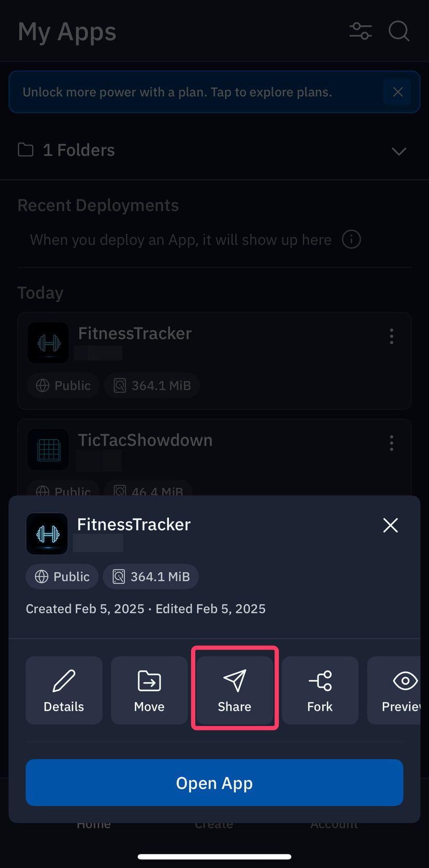Tap the TicTacShowdown grid app icon

[48, 450]
